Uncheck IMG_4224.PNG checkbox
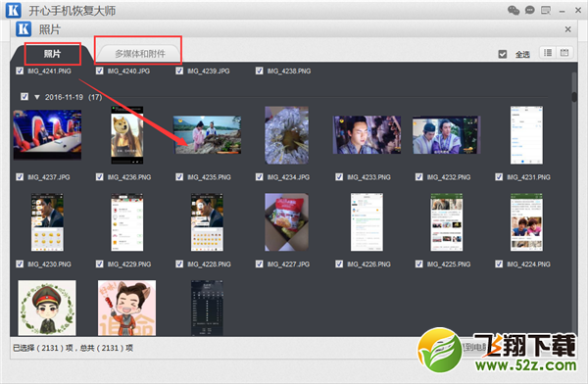This screenshot has width=588, height=384. [499, 264]
